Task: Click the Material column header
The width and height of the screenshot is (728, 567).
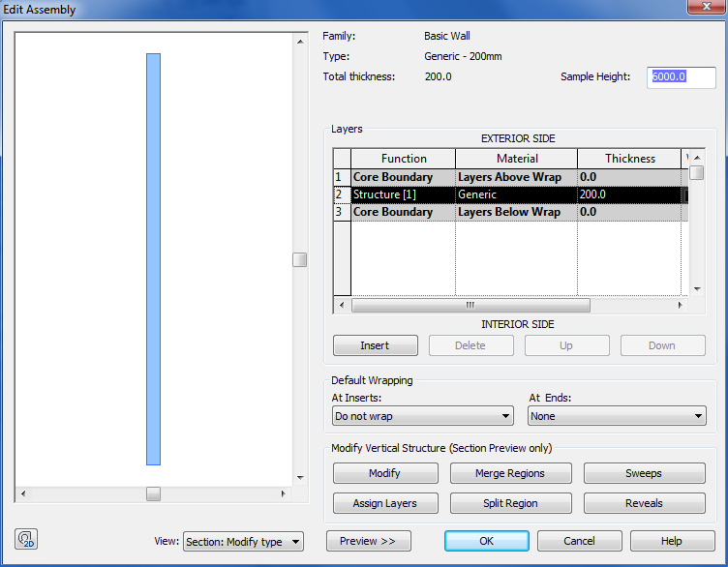Action: pos(517,159)
